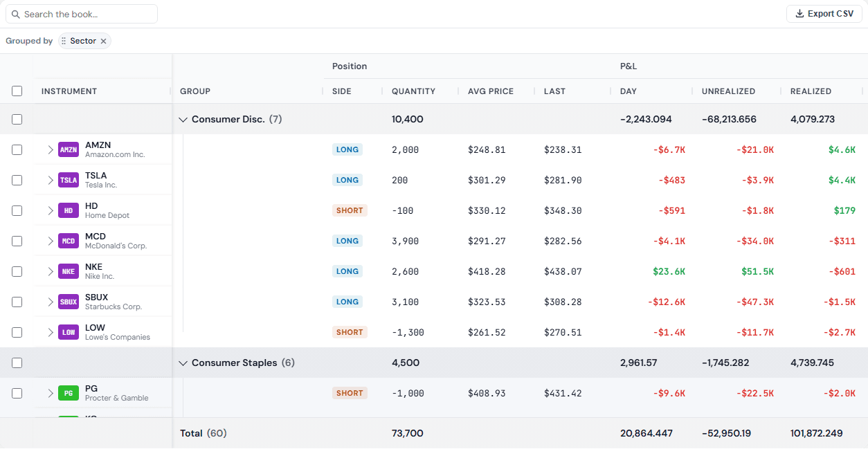The width and height of the screenshot is (868, 449).
Task: Click the PG ticker badge icon
Action: tap(69, 393)
